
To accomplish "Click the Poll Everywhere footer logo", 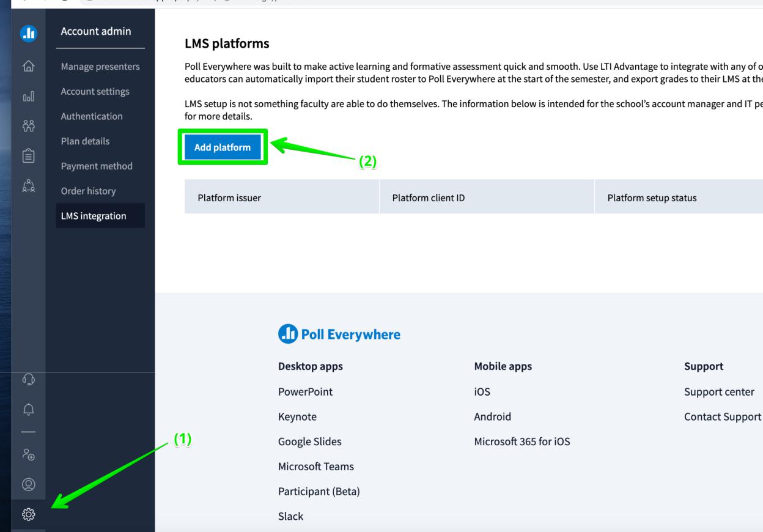I will pos(339,334).
